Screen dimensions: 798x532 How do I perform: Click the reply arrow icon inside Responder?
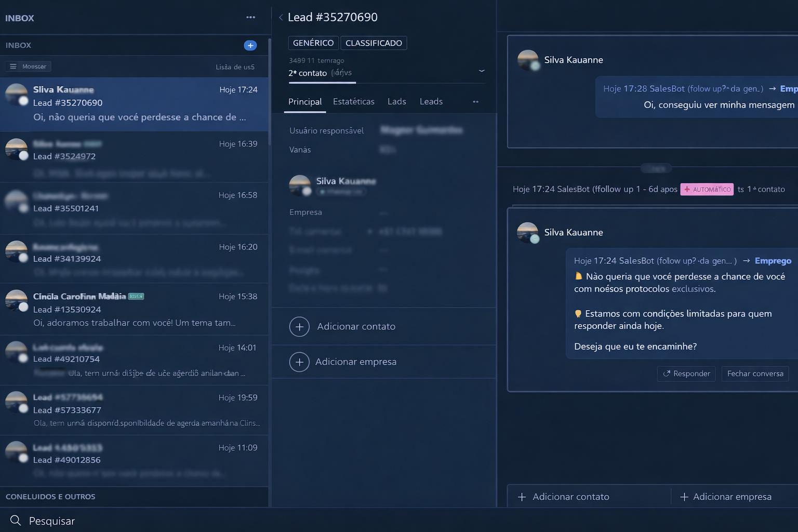pyautogui.click(x=667, y=374)
